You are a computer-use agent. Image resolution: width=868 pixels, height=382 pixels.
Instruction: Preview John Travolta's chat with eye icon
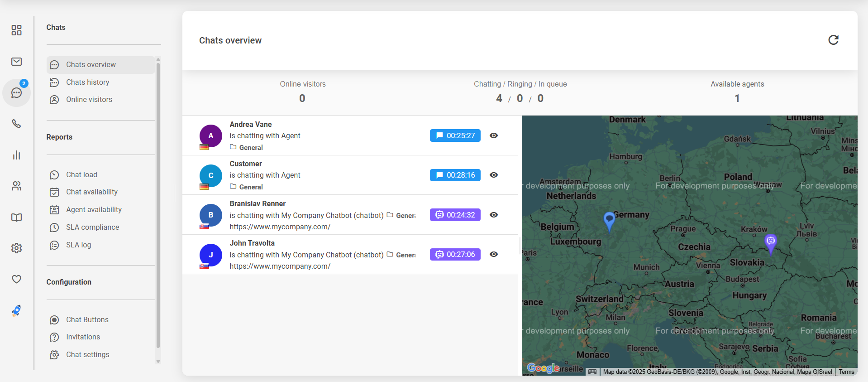coord(494,254)
